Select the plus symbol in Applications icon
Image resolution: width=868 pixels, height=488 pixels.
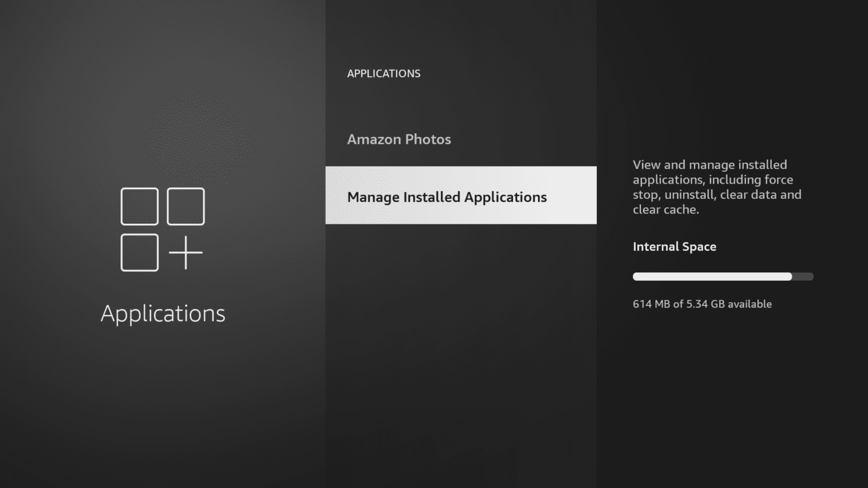(186, 251)
